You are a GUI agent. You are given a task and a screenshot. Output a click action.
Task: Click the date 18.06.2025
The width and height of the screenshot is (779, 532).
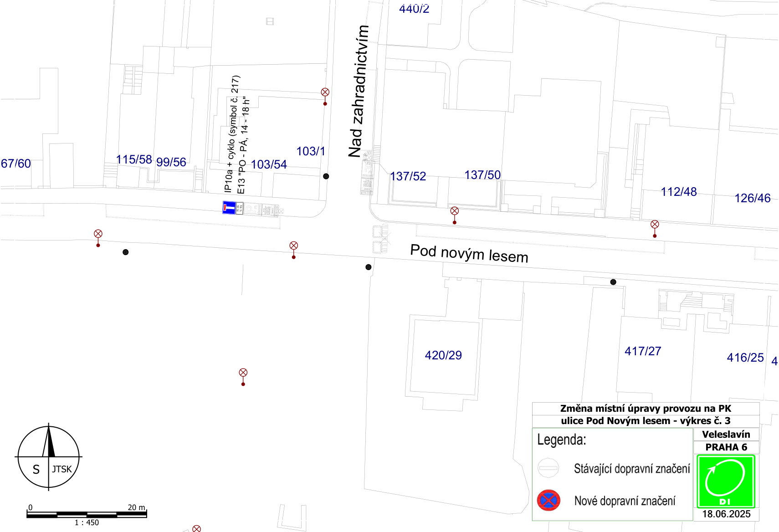click(x=726, y=514)
